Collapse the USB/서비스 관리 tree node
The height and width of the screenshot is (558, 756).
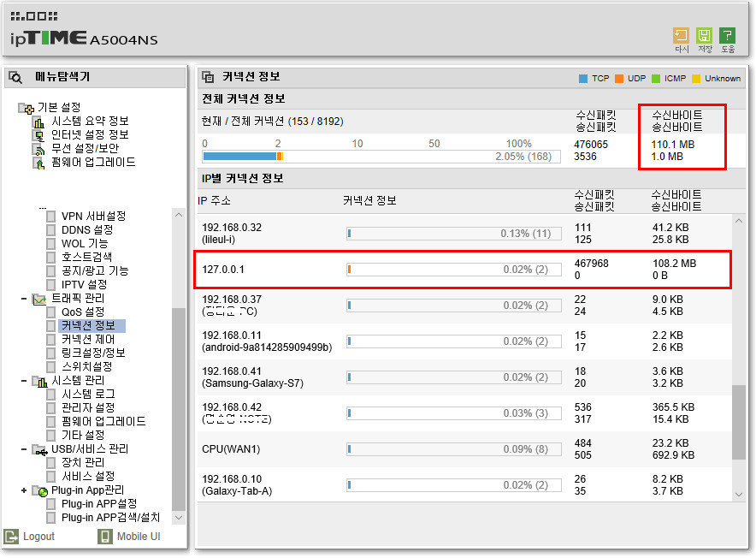tap(24, 450)
